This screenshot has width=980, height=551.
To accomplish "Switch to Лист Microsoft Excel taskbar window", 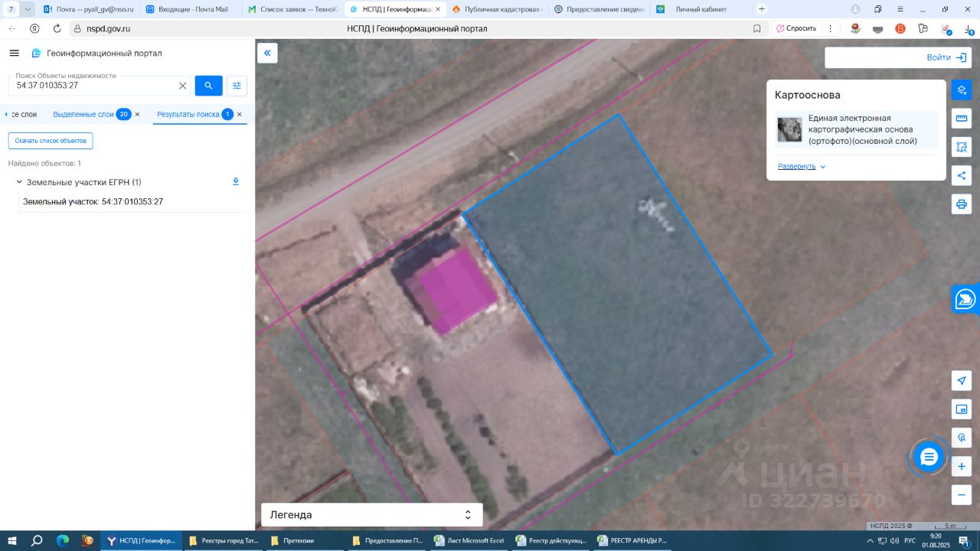I will click(x=471, y=540).
